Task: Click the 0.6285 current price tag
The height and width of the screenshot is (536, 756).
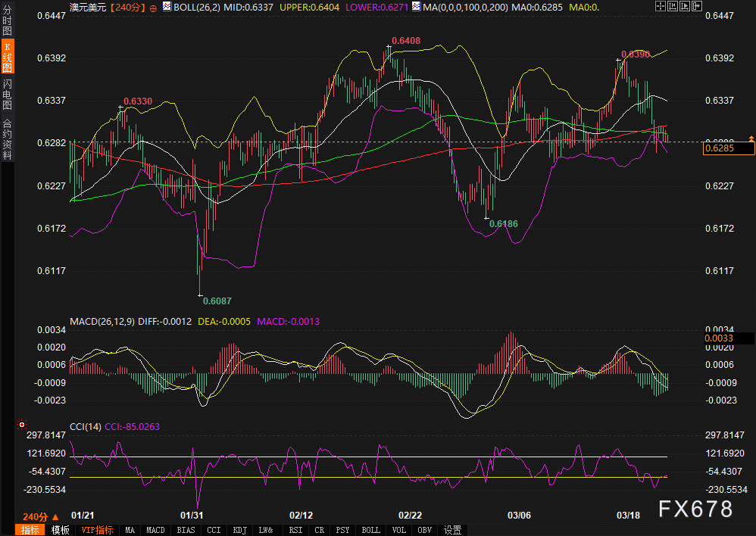Action: [729, 148]
